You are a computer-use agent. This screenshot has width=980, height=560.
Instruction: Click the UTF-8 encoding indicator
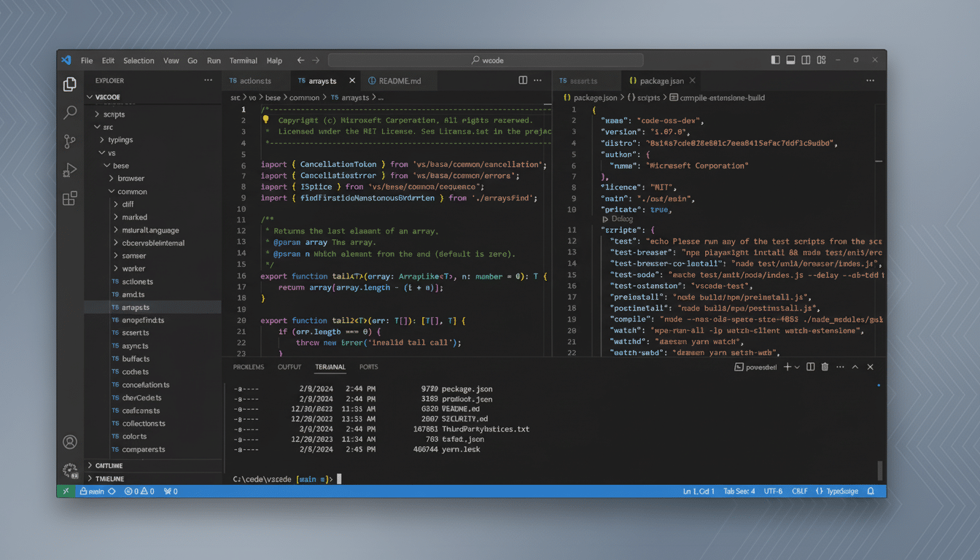(x=773, y=491)
